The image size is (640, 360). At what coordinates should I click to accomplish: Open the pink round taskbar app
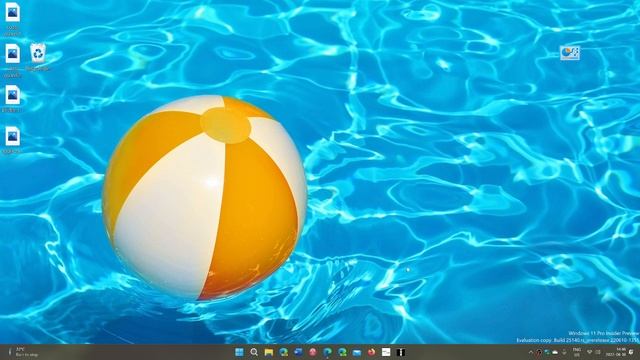(x=313, y=352)
